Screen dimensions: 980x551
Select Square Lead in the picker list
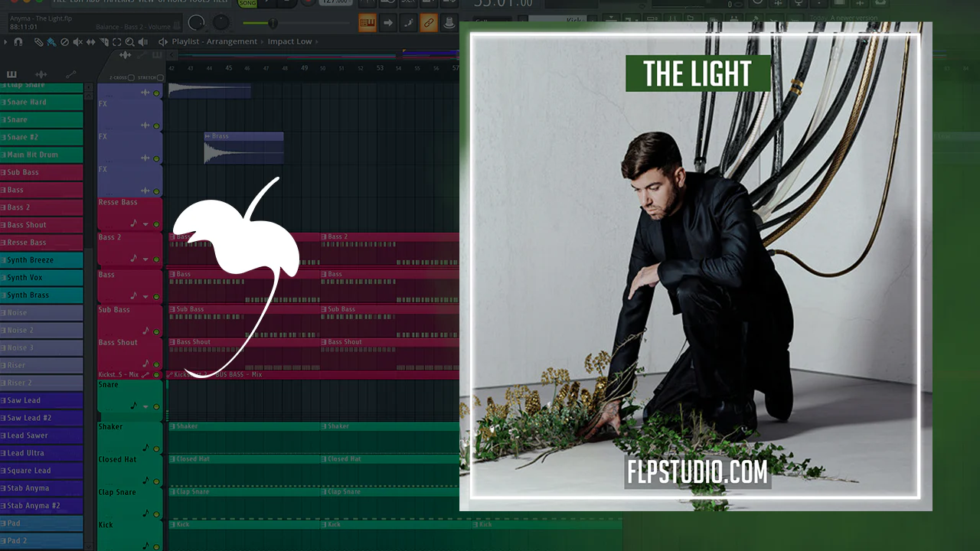41,471
